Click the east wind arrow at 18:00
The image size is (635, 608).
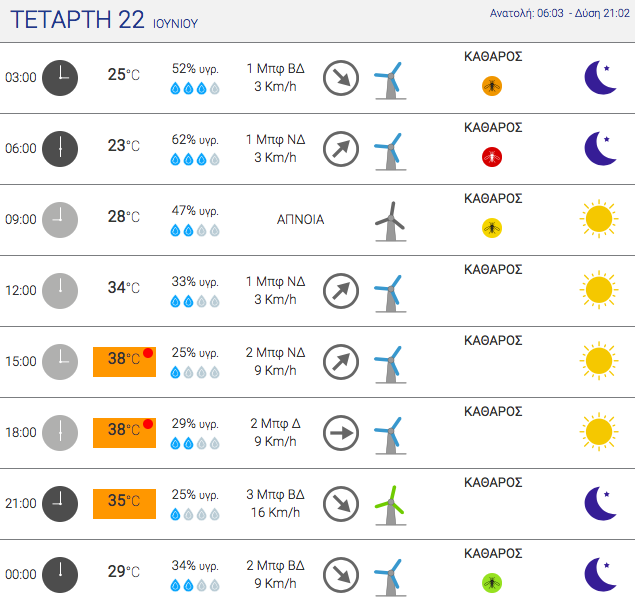(341, 433)
